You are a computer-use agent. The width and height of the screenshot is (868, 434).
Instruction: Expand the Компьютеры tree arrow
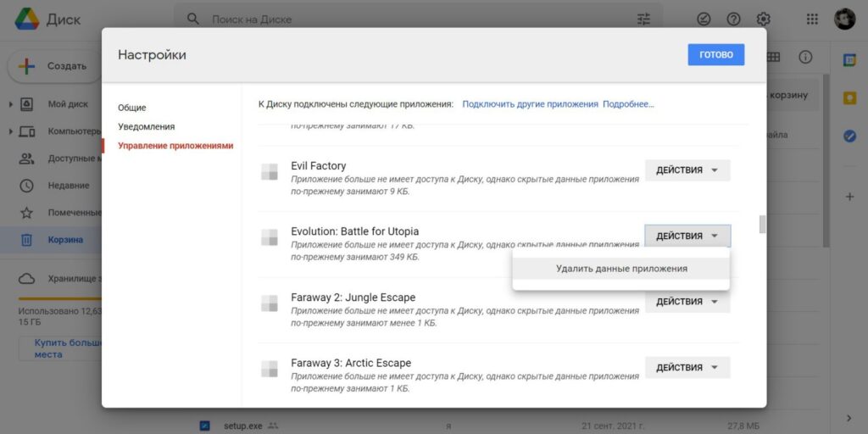click(x=10, y=131)
